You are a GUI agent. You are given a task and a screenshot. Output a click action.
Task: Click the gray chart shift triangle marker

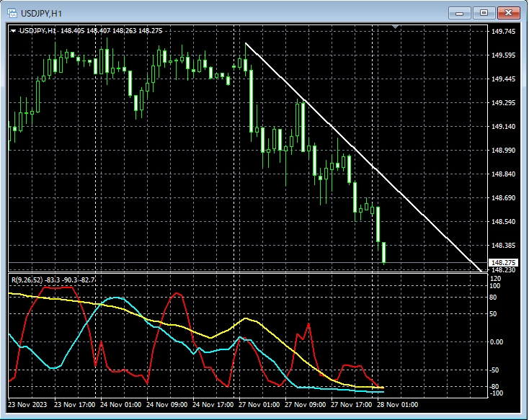[394, 28]
